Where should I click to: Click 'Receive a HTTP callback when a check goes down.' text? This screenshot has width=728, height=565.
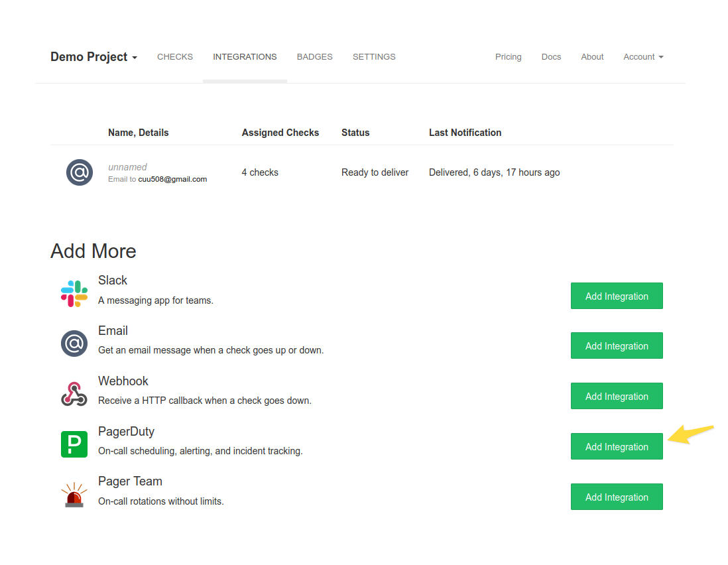coord(205,400)
